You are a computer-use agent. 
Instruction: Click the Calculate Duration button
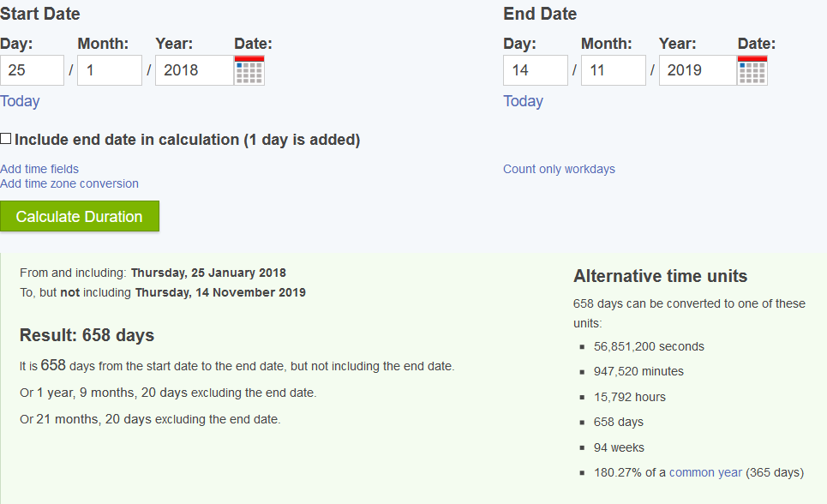coord(79,216)
